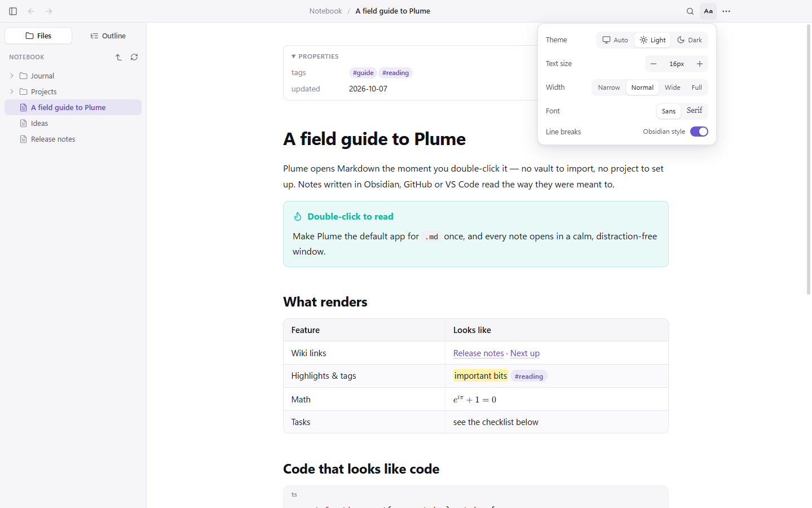This screenshot has height=508, width=812.
Task: Go forward with the right arrow
Action: pyautogui.click(x=49, y=11)
